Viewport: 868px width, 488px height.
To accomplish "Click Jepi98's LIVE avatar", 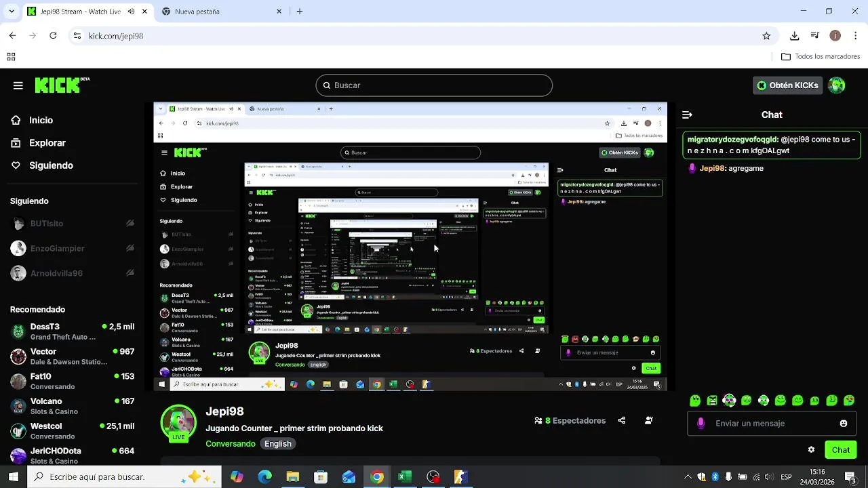I will pos(178,423).
